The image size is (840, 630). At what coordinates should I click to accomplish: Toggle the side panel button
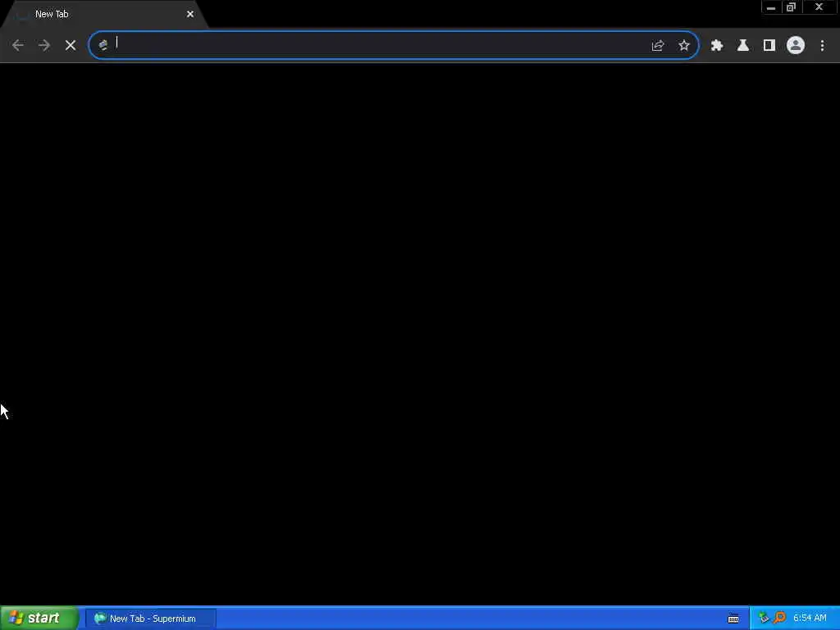(769, 46)
